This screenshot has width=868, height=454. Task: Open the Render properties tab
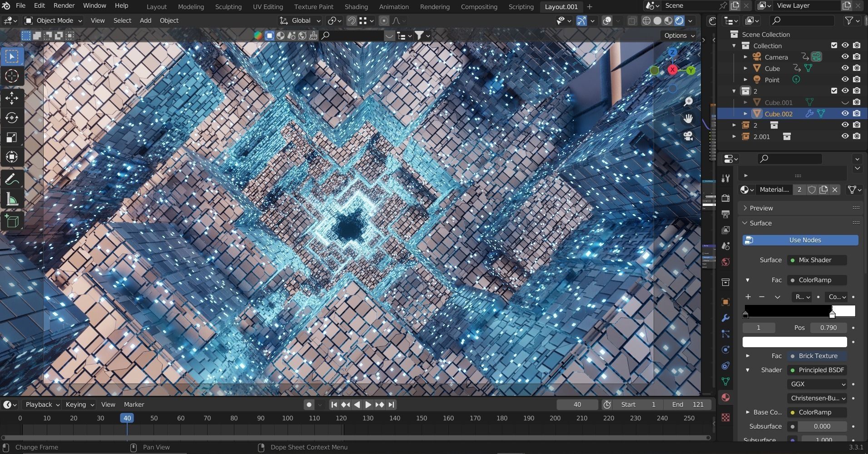point(725,198)
